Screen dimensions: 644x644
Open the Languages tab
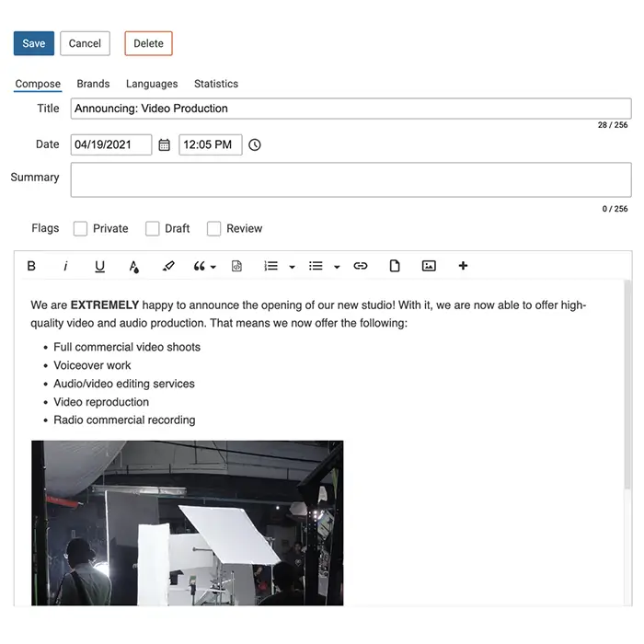[x=152, y=84]
